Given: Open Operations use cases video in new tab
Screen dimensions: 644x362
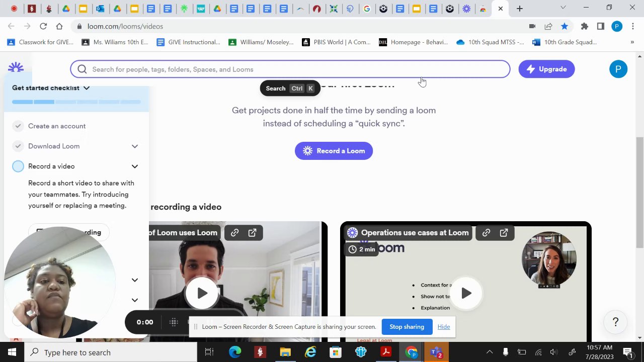Looking at the screenshot, I should (504, 233).
